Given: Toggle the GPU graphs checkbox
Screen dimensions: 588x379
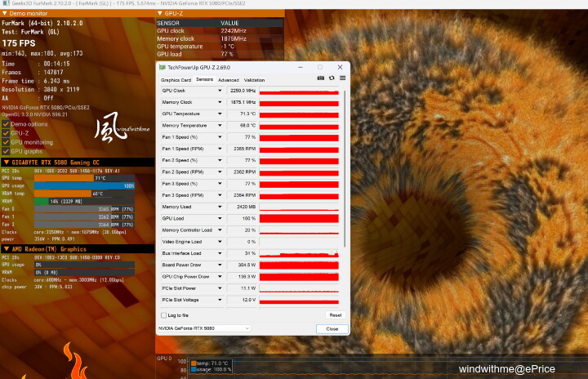Looking at the screenshot, I should tap(6, 151).
